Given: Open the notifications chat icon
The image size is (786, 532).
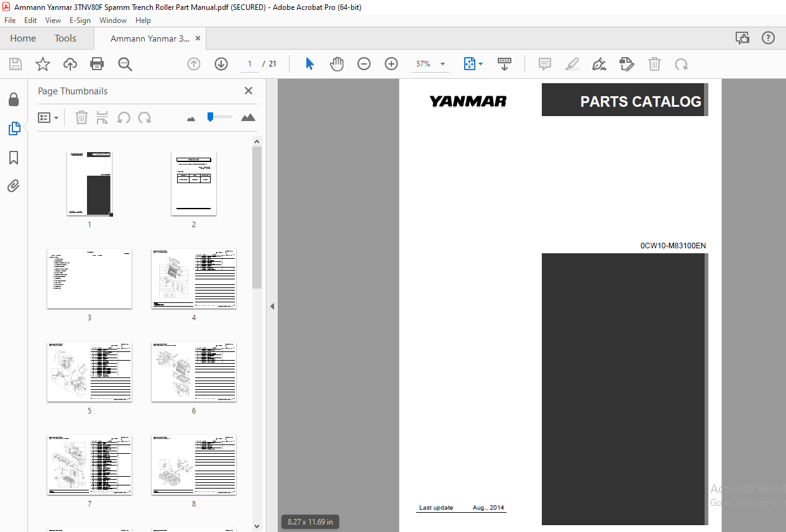Looking at the screenshot, I should [743, 38].
